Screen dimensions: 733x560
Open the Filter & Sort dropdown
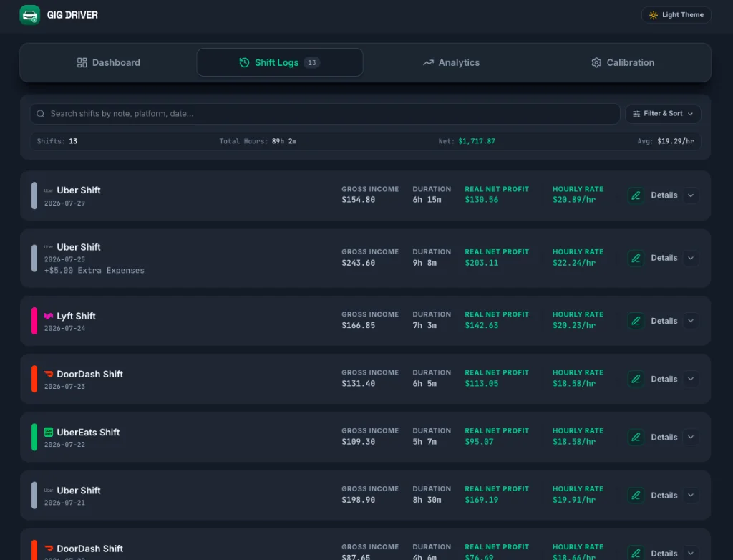[x=663, y=114]
